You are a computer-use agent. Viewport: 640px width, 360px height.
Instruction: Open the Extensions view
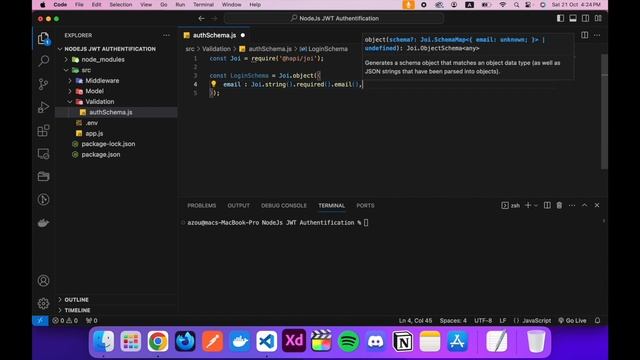43,131
